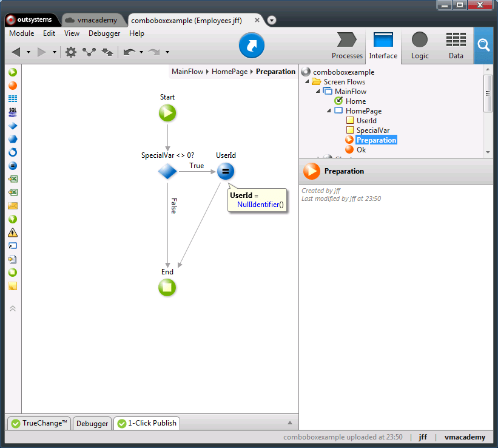This screenshot has width=498, height=448.
Task: Open the Redo history dropdown
Action: click(x=167, y=52)
